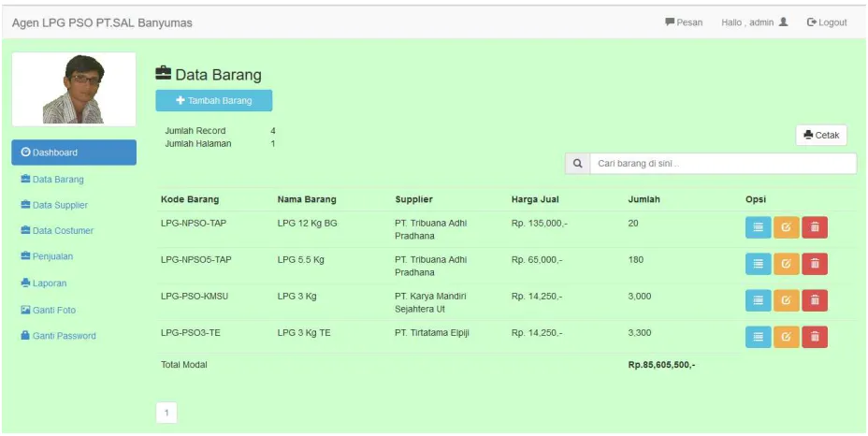Image resolution: width=868 pixels, height=436 pixels.
Task: Click the Tambah Barang button
Action: 213,101
